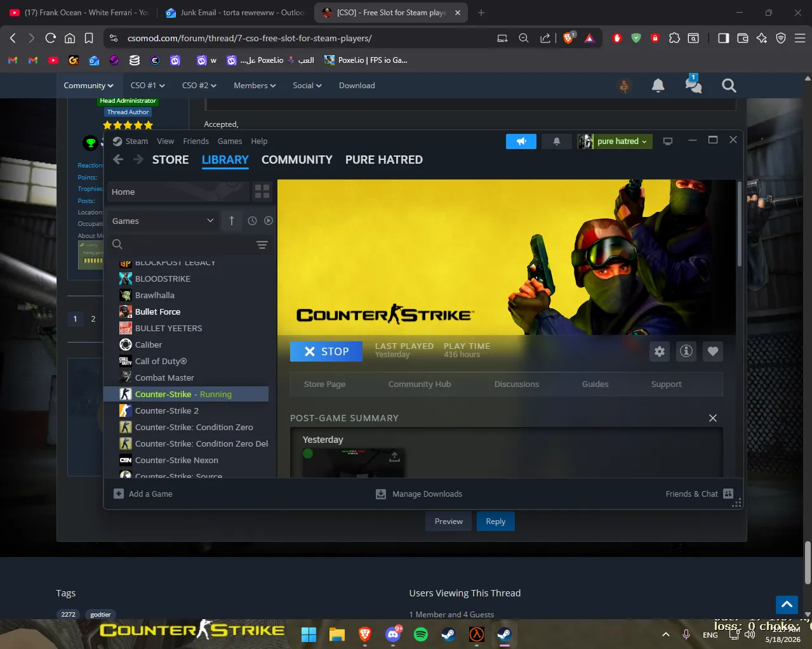Click the browser home button
Image resolution: width=812 pixels, height=649 pixels.
click(70, 38)
